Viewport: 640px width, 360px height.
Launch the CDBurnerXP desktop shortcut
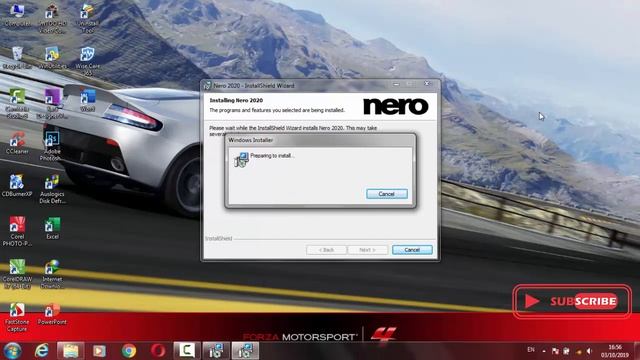coord(17,185)
